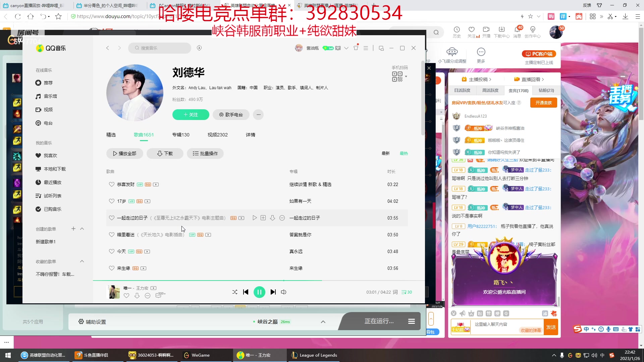Open the volume control speaker icon

[283, 292]
